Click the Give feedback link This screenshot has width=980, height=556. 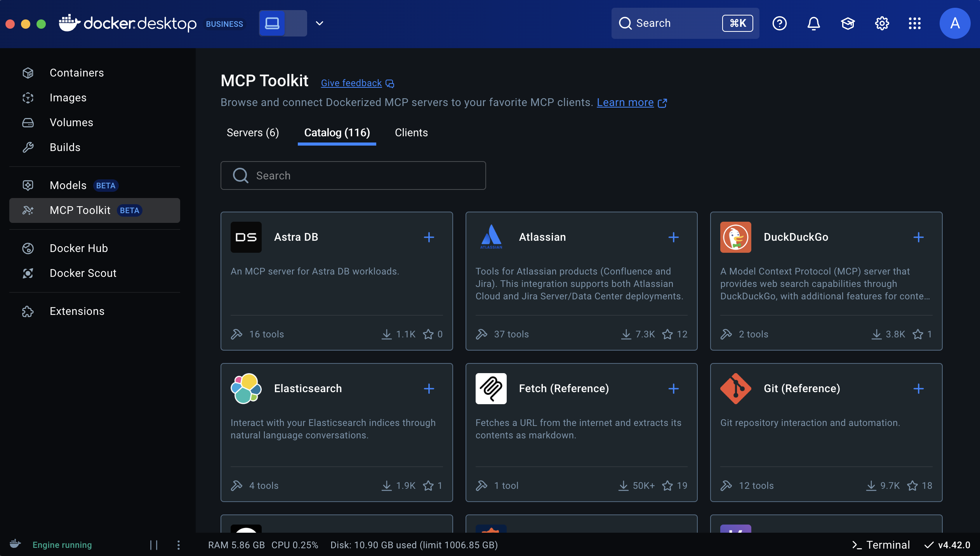point(351,83)
